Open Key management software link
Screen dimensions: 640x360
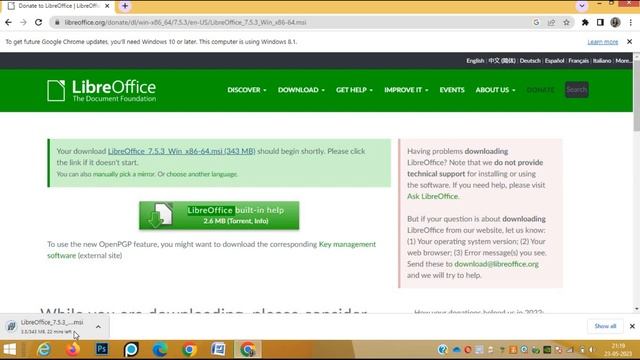point(211,250)
